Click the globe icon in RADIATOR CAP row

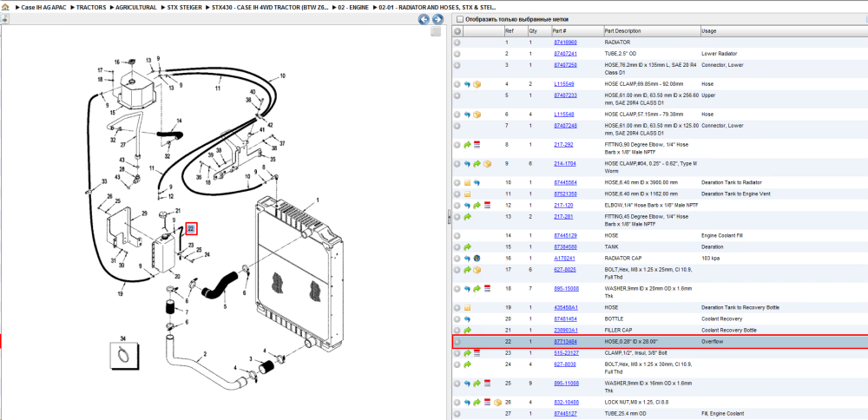(477, 259)
